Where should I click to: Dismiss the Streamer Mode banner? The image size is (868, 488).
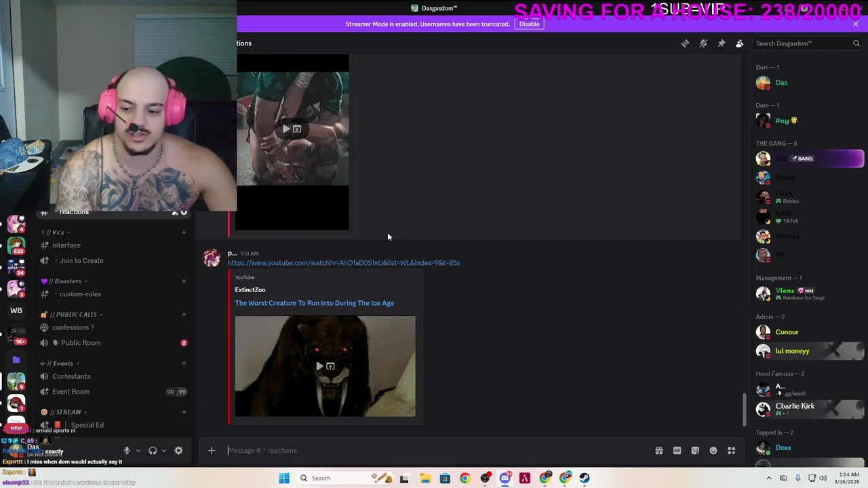856,24
